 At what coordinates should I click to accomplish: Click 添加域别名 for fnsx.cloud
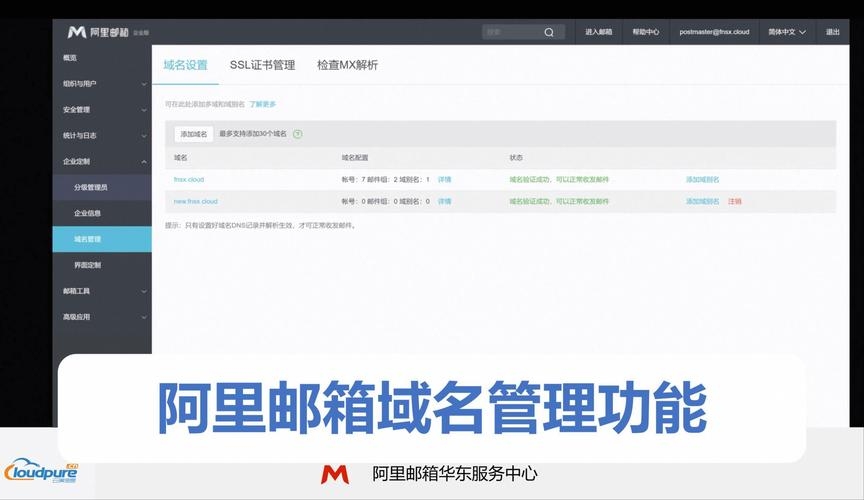tap(703, 180)
